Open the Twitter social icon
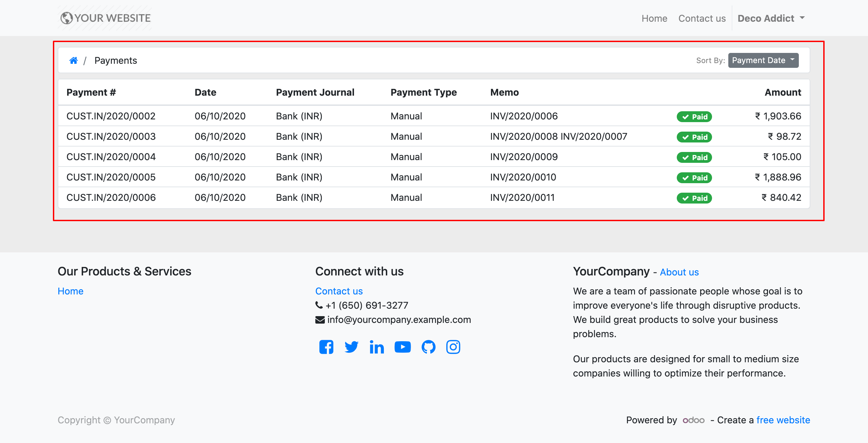The width and height of the screenshot is (868, 443). pyautogui.click(x=351, y=347)
